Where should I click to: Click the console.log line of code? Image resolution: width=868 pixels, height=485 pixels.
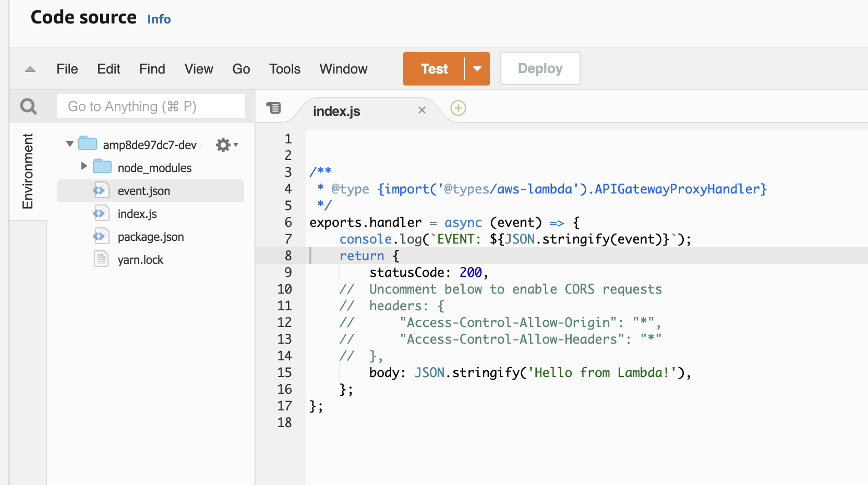click(515, 239)
